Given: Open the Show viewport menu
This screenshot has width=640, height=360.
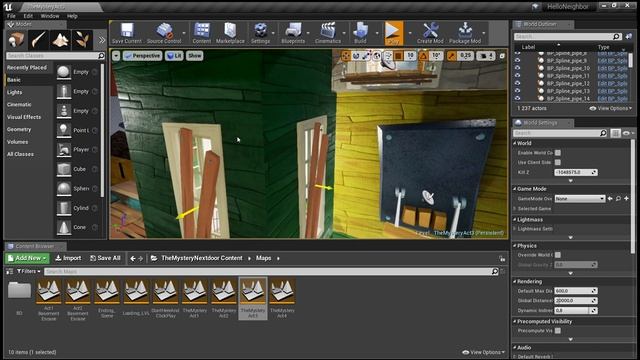Looking at the screenshot, I should point(195,56).
